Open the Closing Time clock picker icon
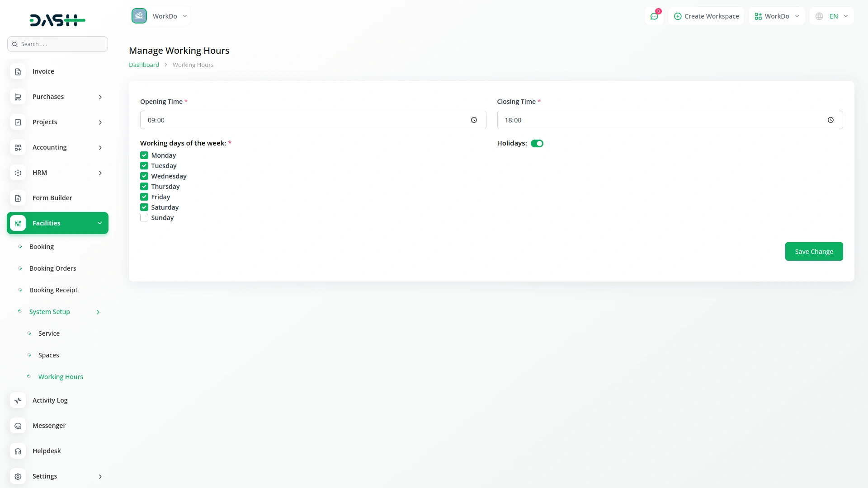This screenshot has height=488, width=868. pyautogui.click(x=830, y=120)
